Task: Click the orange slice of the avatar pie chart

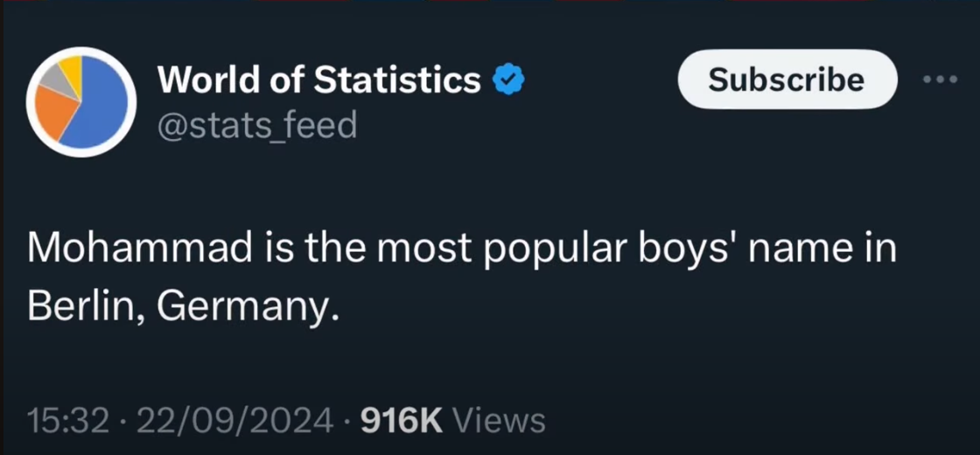Action: click(x=54, y=112)
